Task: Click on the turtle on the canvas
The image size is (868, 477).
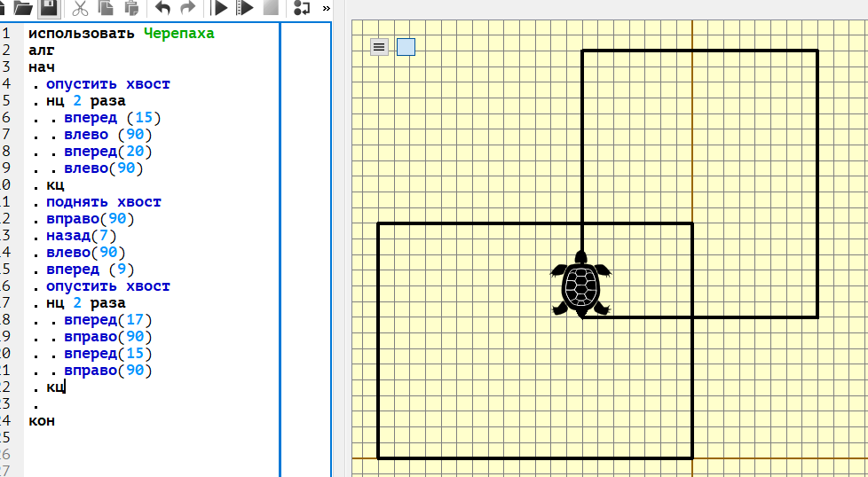Action: [580, 285]
